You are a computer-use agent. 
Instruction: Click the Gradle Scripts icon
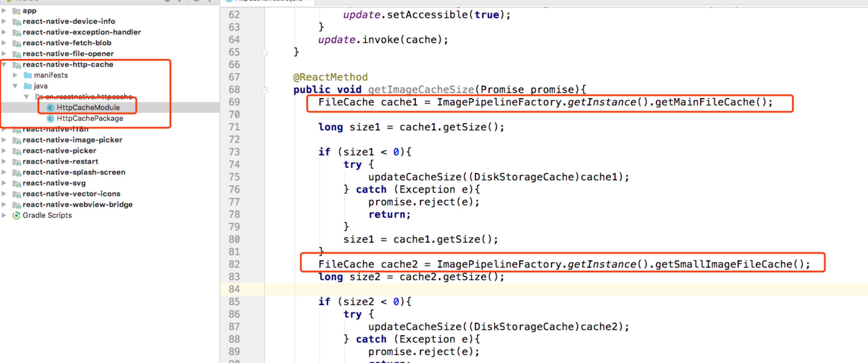(16, 215)
